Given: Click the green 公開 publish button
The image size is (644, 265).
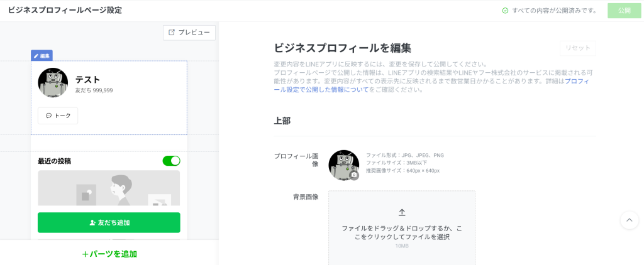Looking at the screenshot, I should click(625, 11).
